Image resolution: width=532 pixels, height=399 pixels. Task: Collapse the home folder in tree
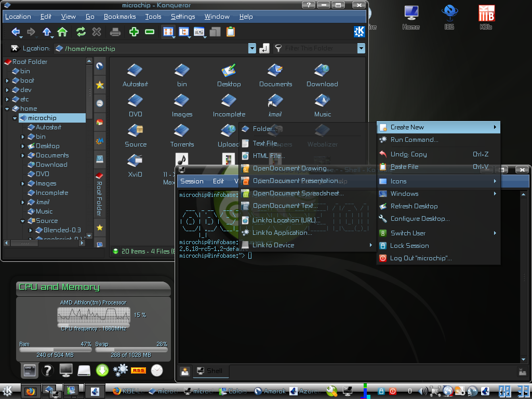pyautogui.click(x=7, y=109)
